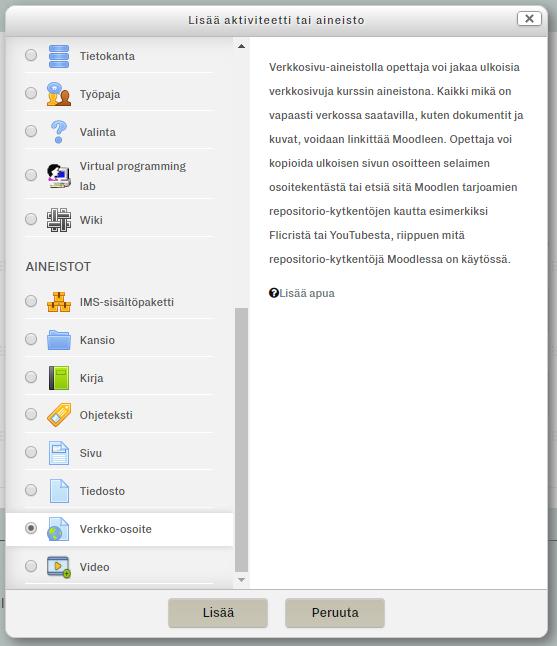Click the Lisää button
This screenshot has width=557, height=646.
pyautogui.click(x=218, y=613)
